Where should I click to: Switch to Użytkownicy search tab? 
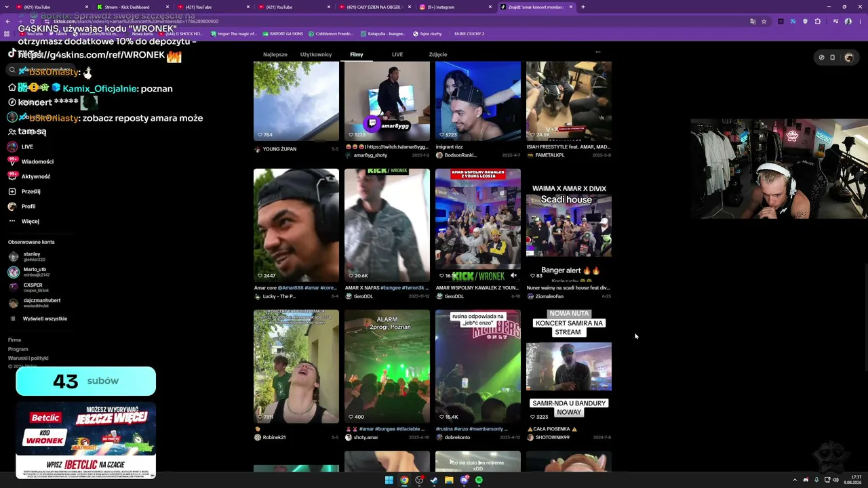pos(316,54)
